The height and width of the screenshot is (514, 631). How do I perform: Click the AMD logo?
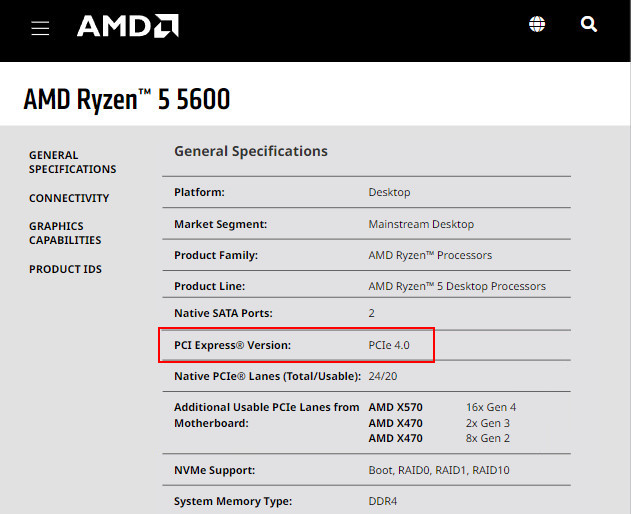(x=128, y=26)
